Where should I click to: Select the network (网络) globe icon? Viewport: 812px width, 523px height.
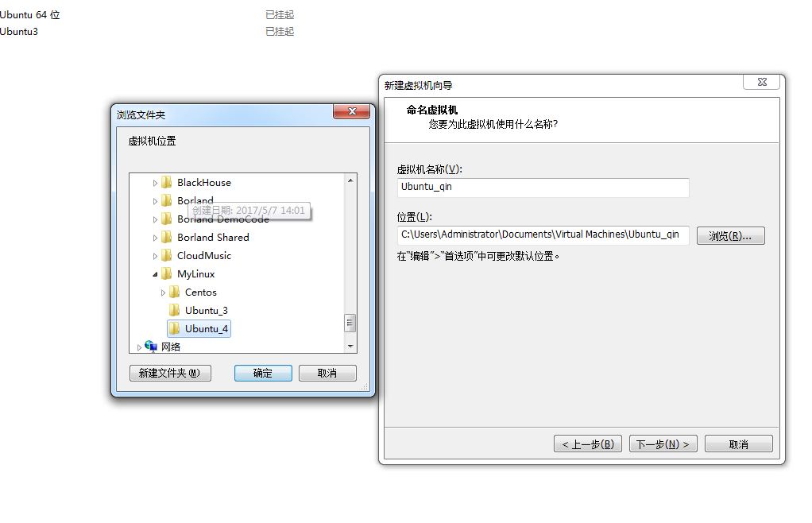(x=151, y=346)
